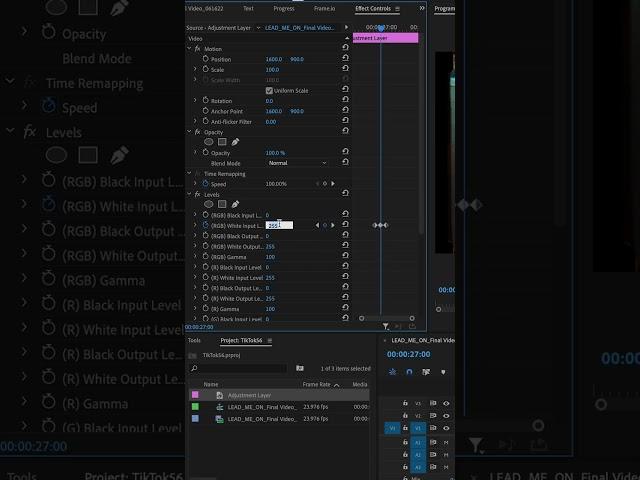Select pen mask tool under Opacity
This screenshot has width=640, height=480.
pos(236,142)
